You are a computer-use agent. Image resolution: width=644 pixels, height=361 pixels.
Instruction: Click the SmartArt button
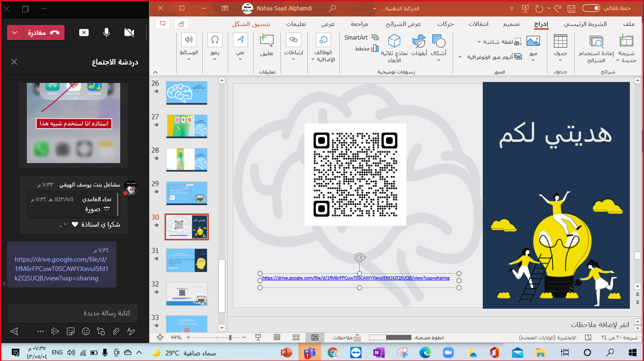361,38
